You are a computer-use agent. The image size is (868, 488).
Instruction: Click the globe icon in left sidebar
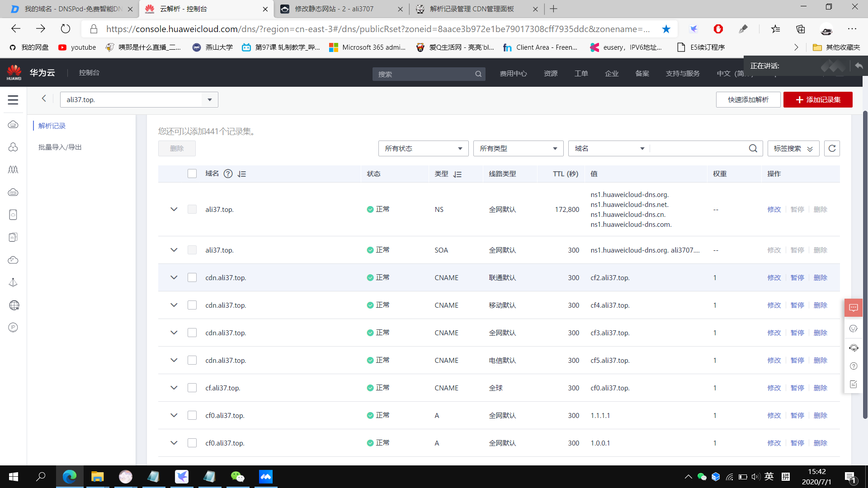[x=14, y=305]
